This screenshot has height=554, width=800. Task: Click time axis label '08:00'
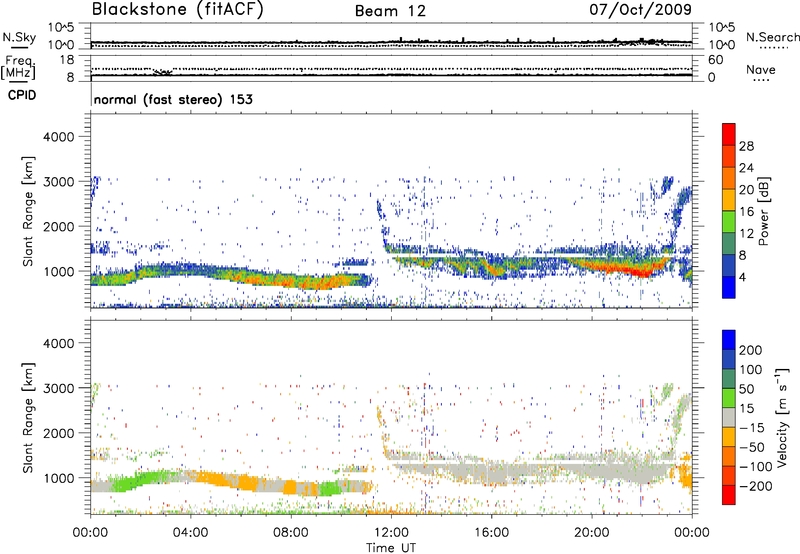pyautogui.click(x=291, y=533)
